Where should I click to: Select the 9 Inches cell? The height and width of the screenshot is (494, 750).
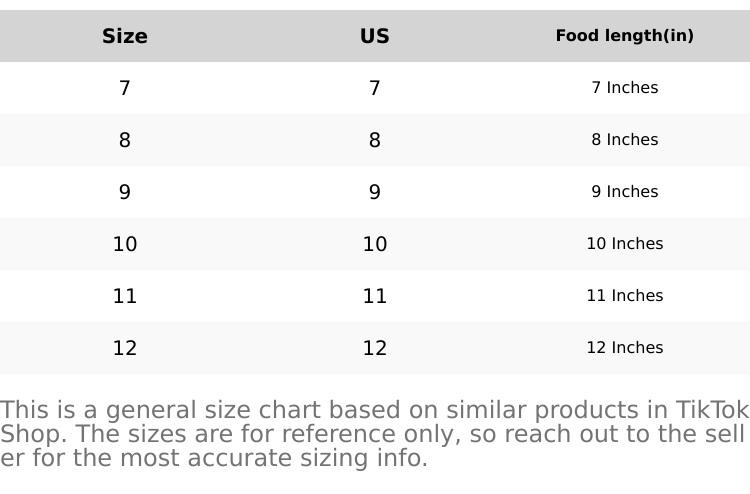[625, 192]
